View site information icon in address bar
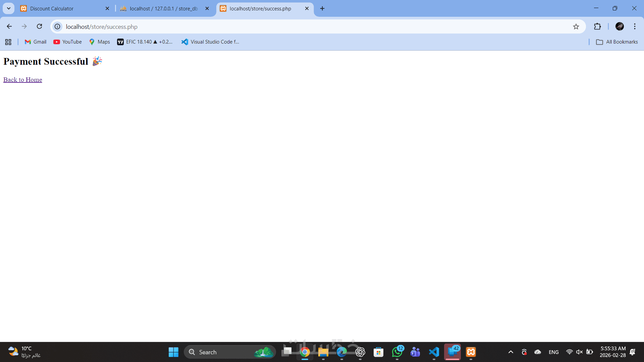The image size is (644, 362). 57,26
